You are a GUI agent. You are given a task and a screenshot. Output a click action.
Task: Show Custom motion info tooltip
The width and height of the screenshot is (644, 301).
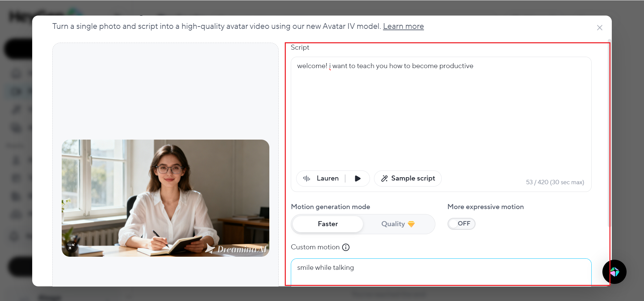pyautogui.click(x=346, y=247)
